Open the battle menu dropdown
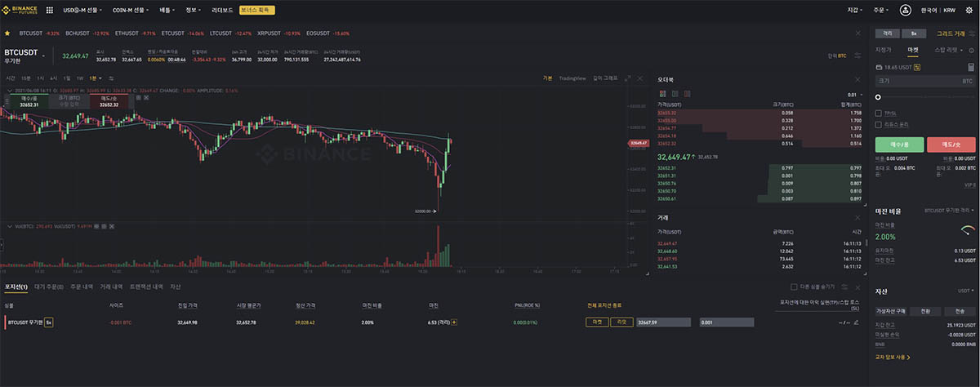This screenshot has height=387, width=980. pyautogui.click(x=167, y=11)
